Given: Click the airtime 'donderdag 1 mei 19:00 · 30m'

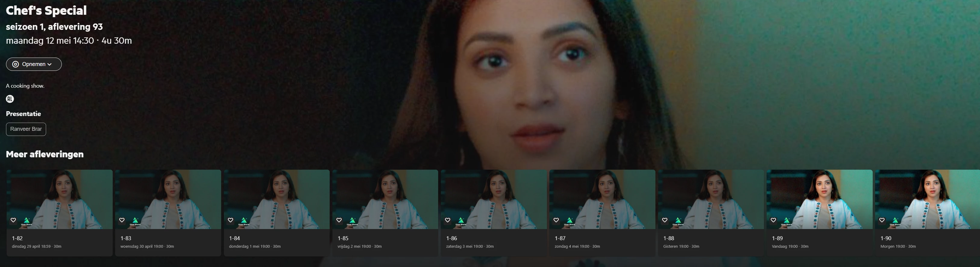Looking at the screenshot, I should tap(255, 247).
